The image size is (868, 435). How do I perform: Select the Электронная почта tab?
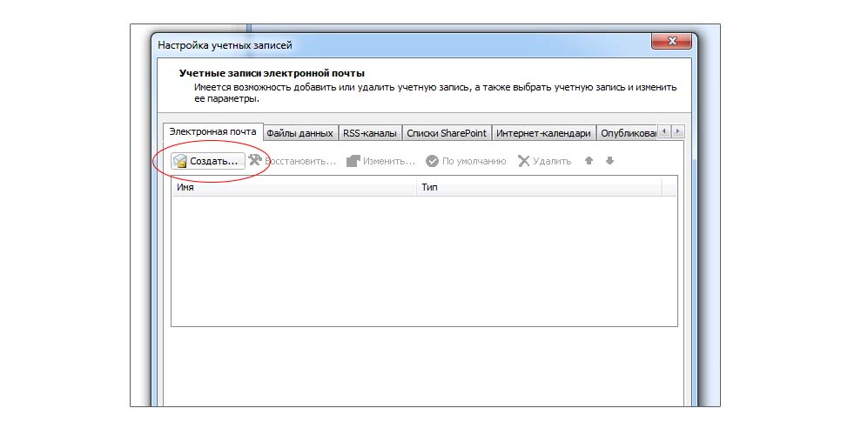[x=212, y=132]
